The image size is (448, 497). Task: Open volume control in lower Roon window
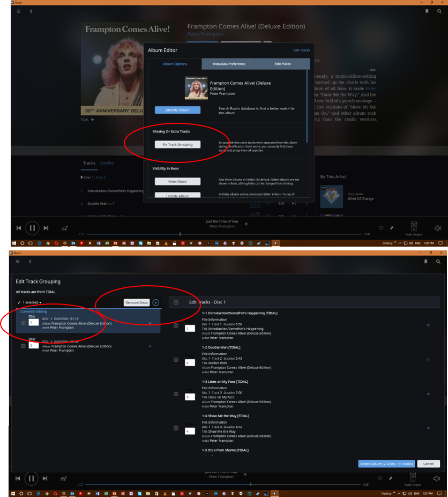click(437, 479)
